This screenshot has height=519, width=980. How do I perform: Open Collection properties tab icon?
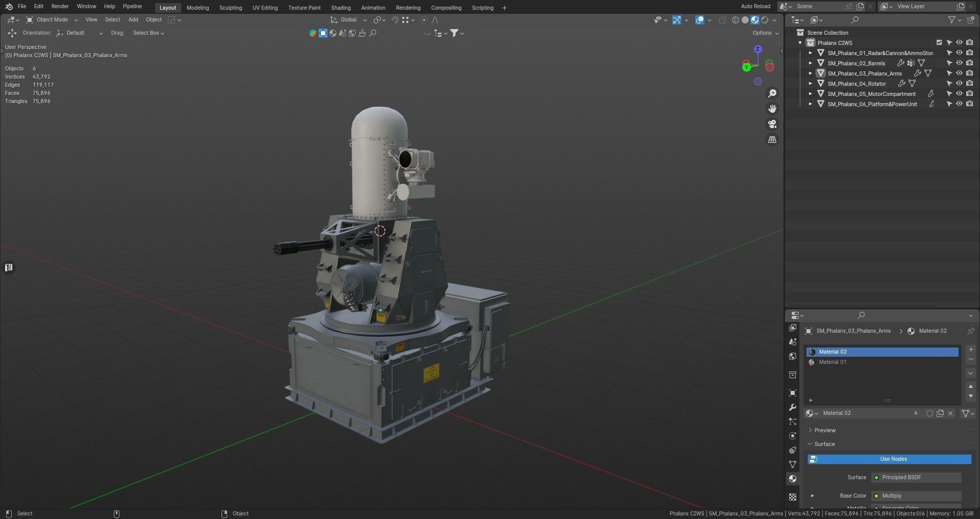click(x=793, y=375)
